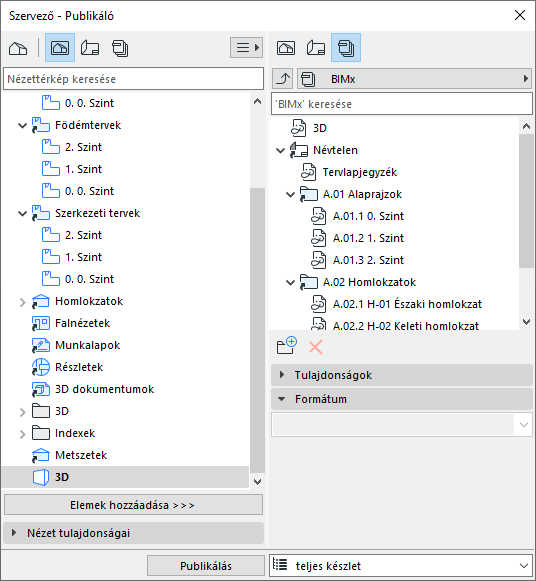Select right panel Publisher Sets icon
536x581 pixels.
click(346, 48)
